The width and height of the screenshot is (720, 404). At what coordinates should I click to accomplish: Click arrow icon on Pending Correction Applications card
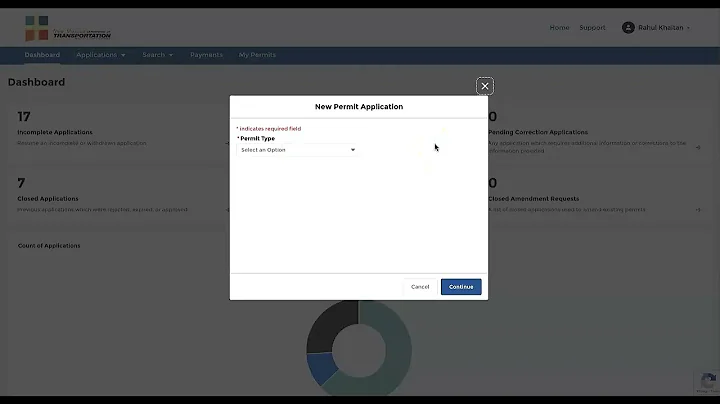coord(698,147)
